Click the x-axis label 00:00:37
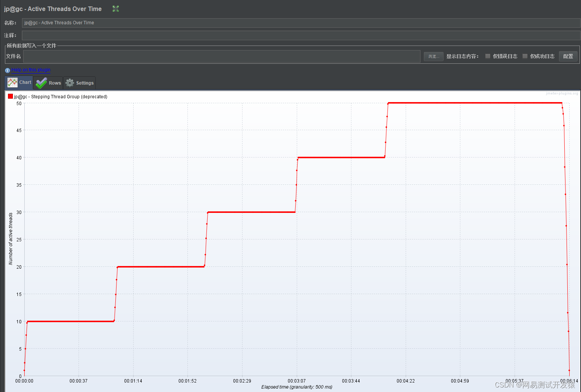The image size is (581, 392). pos(79,381)
